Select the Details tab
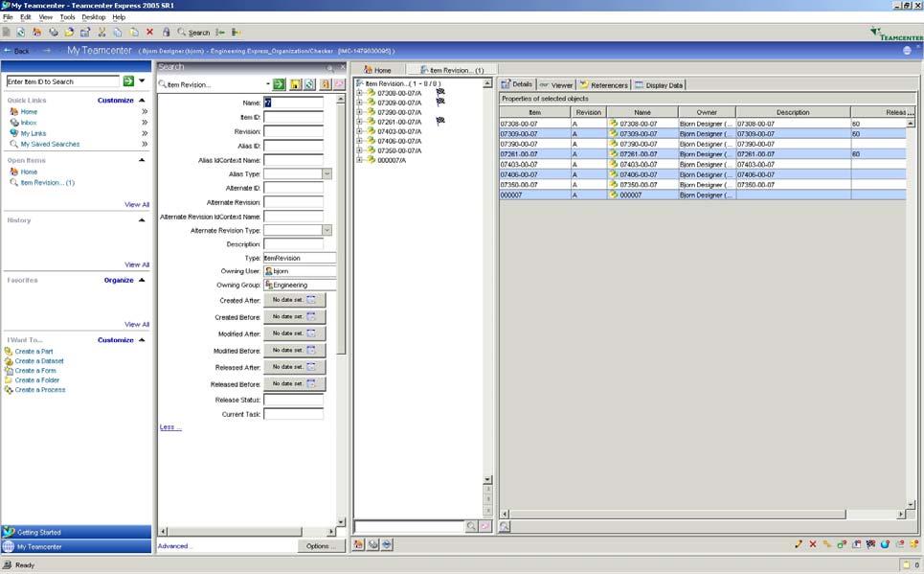The height and width of the screenshot is (574, 924). point(517,84)
